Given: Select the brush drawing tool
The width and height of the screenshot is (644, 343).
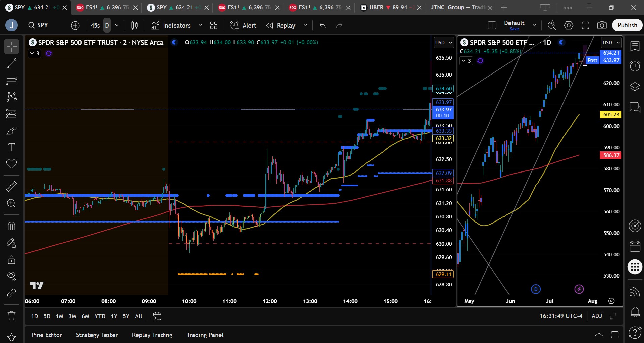Looking at the screenshot, I should pos(11,131).
